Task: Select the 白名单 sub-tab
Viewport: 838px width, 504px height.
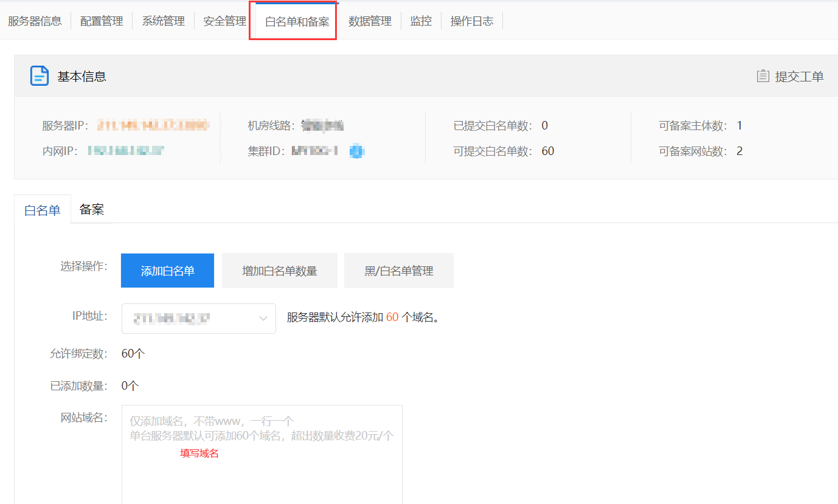Action: tap(43, 210)
